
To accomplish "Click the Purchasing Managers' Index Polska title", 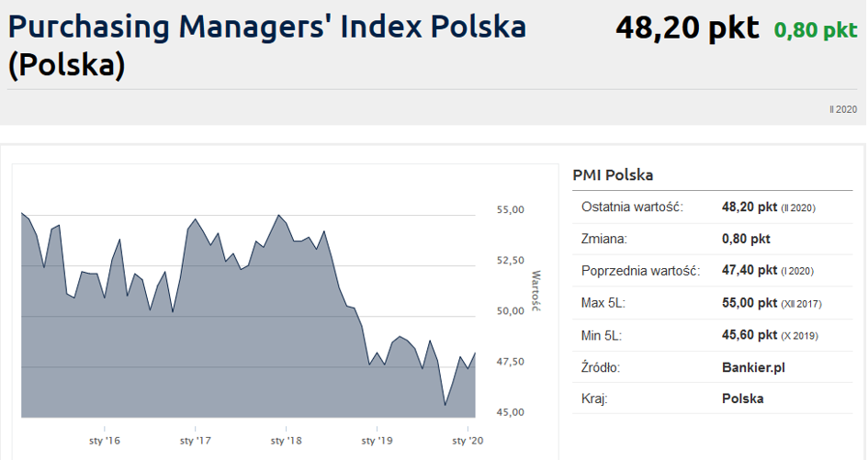I will pos(266,44).
